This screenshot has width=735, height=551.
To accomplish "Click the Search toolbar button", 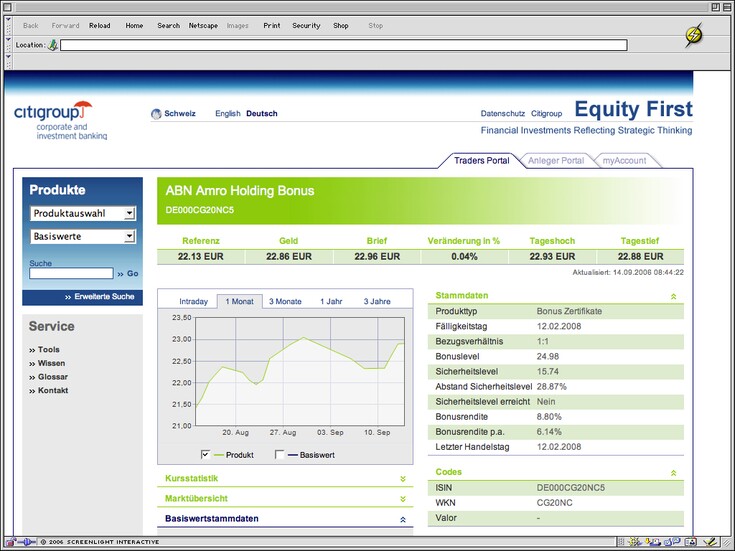I will click(168, 26).
